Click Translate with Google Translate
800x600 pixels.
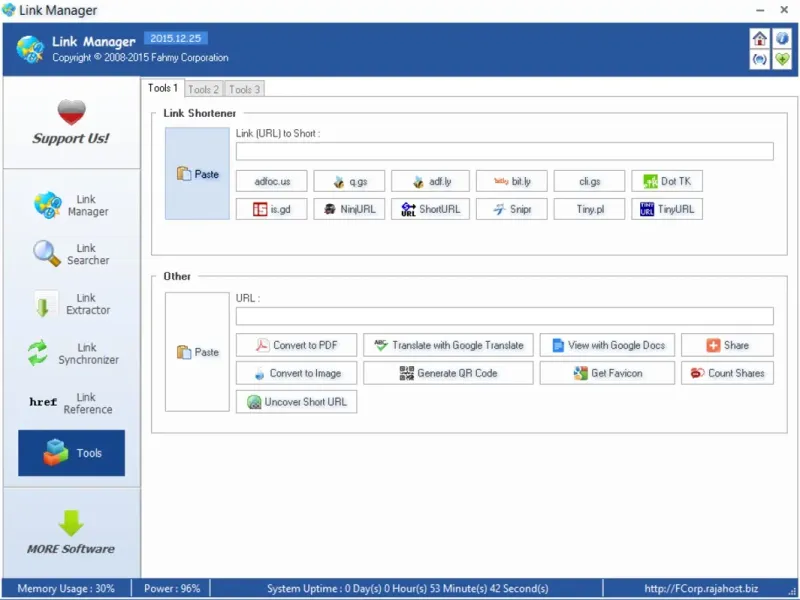448,345
